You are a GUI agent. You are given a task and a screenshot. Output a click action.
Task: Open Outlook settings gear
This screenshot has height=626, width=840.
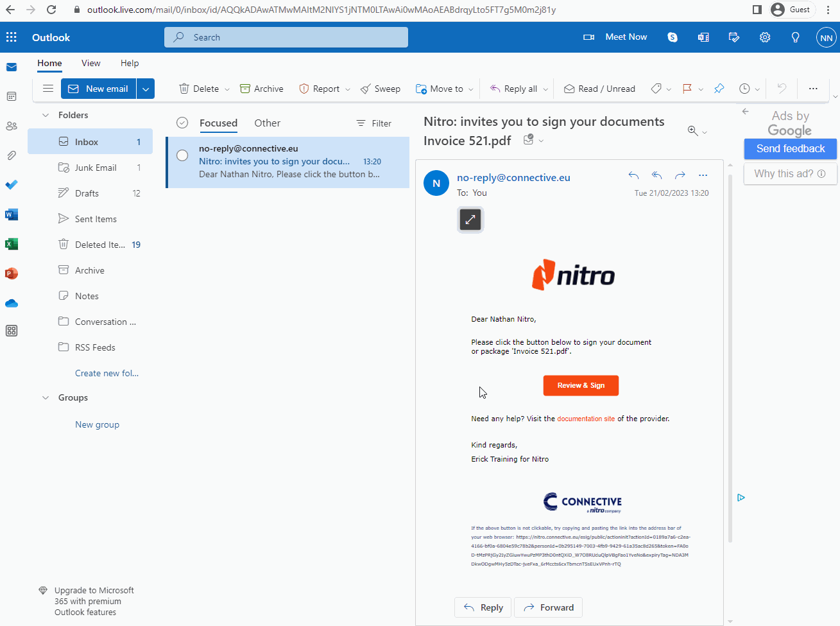pyautogui.click(x=764, y=37)
